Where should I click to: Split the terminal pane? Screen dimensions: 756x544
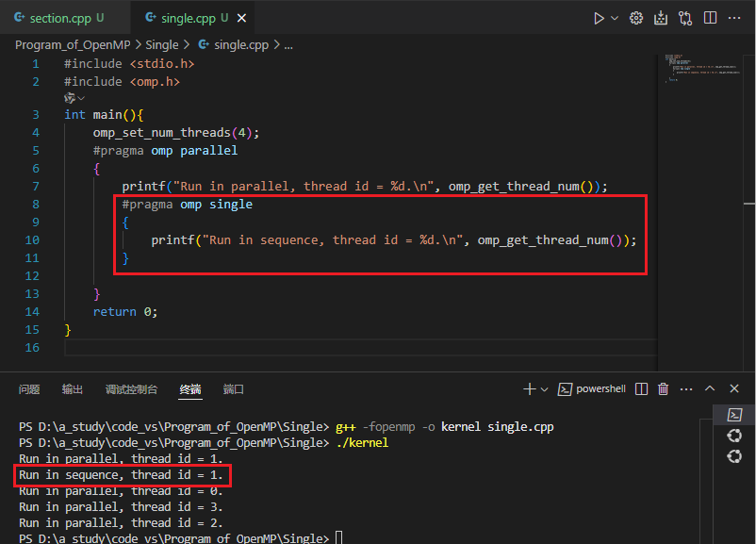pyautogui.click(x=641, y=388)
